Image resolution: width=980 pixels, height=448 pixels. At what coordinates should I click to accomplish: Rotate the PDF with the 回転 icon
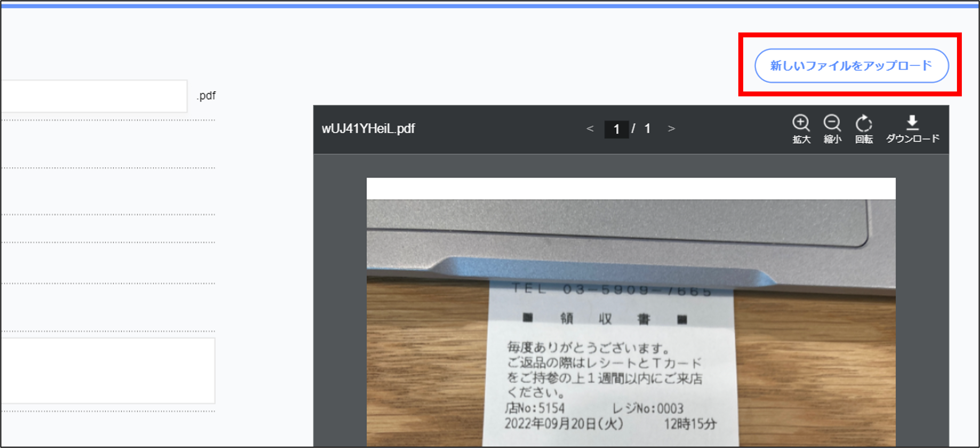tap(864, 123)
